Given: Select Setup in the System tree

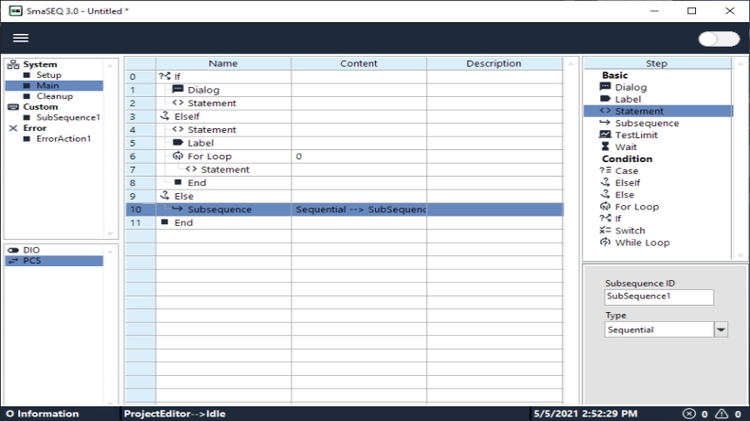Looking at the screenshot, I should (49, 75).
